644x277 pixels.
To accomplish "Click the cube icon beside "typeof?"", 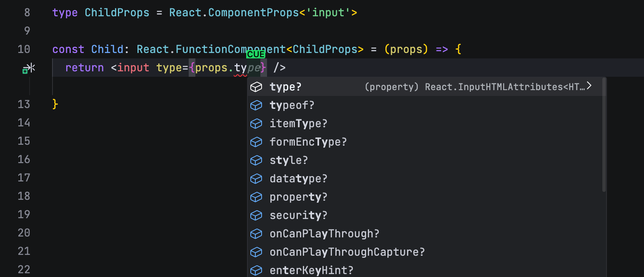I will click(x=256, y=105).
